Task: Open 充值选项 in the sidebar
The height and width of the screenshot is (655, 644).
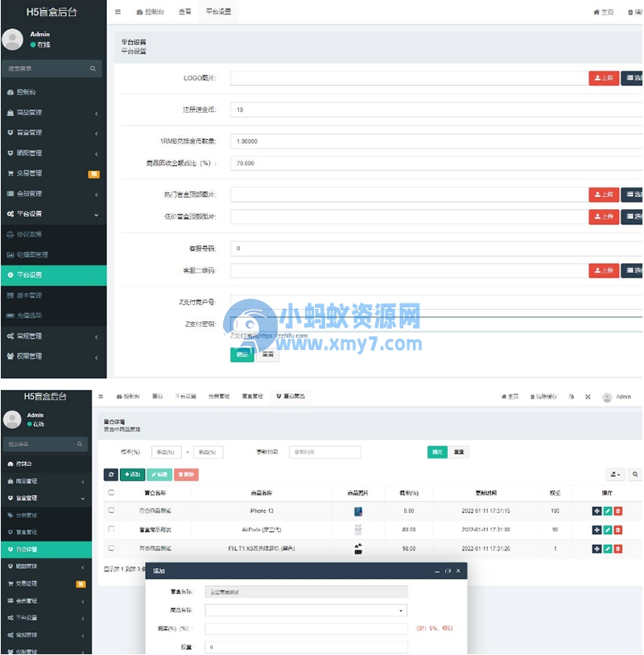Action: [29, 315]
